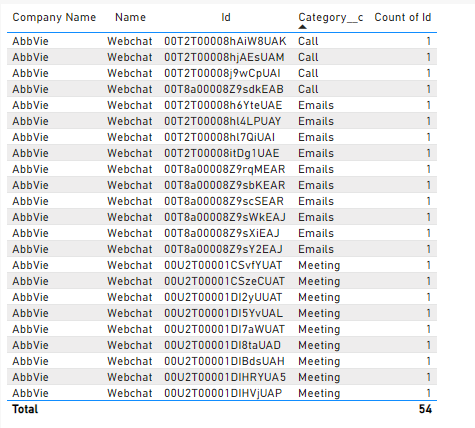Select Id cell 00T8a00008Z9scSEAR
Image resolution: width=475 pixels, height=428 pixels.
point(224,201)
